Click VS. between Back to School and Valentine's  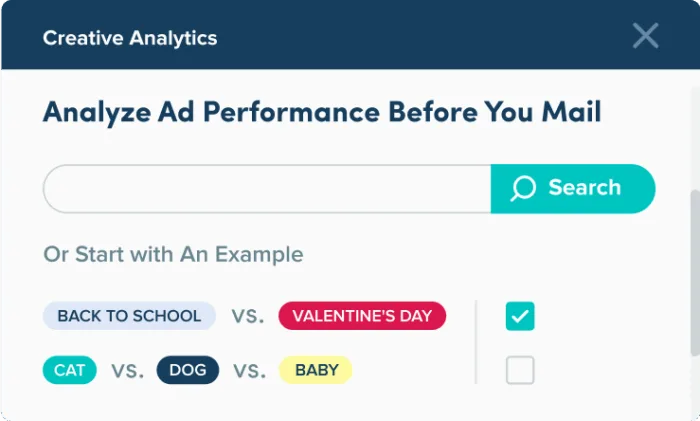tap(247, 316)
